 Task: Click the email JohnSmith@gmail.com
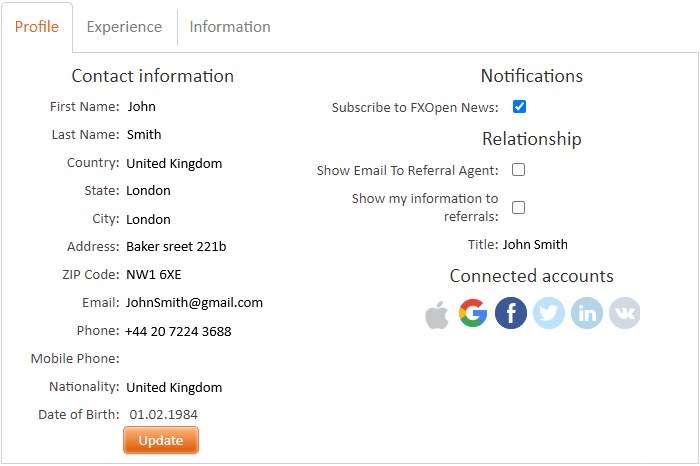tap(194, 303)
